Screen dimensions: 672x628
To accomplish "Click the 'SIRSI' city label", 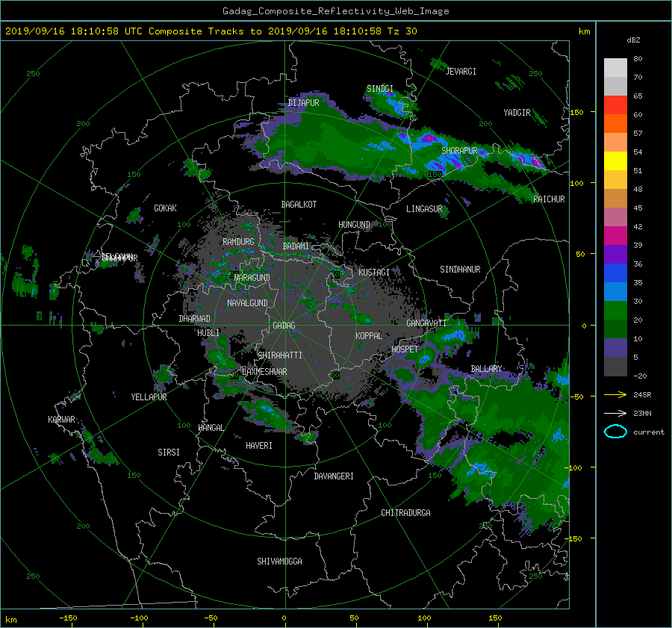I will click(x=169, y=453).
